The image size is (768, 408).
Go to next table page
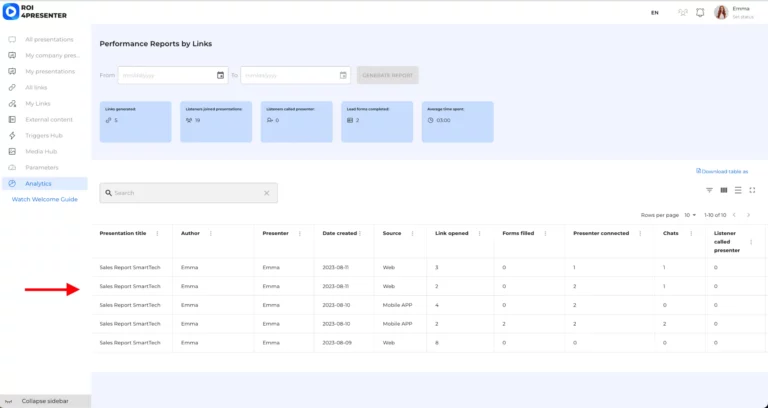748,215
